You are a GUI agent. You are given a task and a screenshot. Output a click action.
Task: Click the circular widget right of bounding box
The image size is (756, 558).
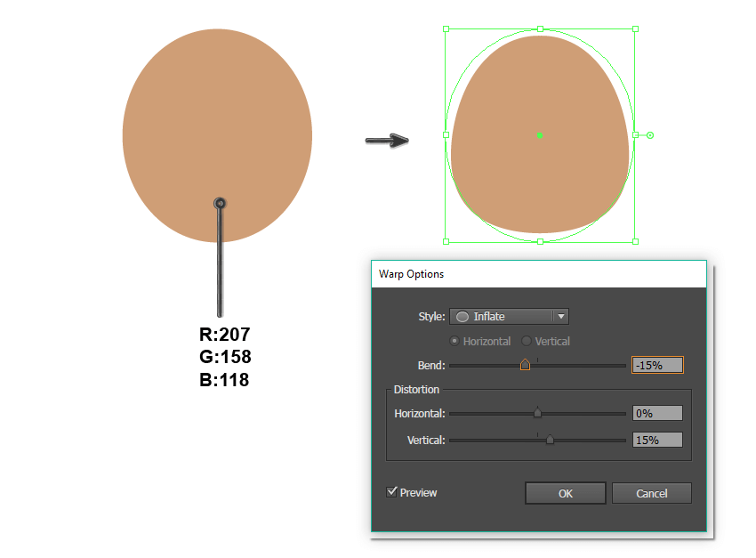point(650,135)
